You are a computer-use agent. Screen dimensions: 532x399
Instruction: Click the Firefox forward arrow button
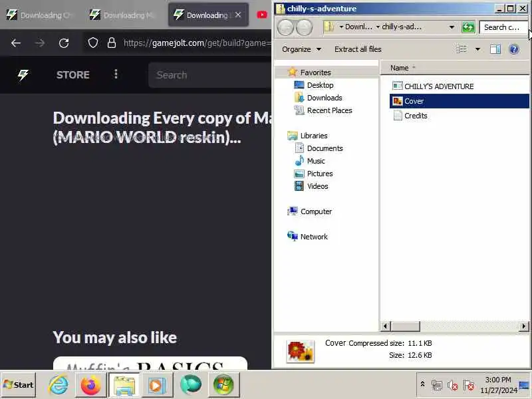click(x=40, y=43)
